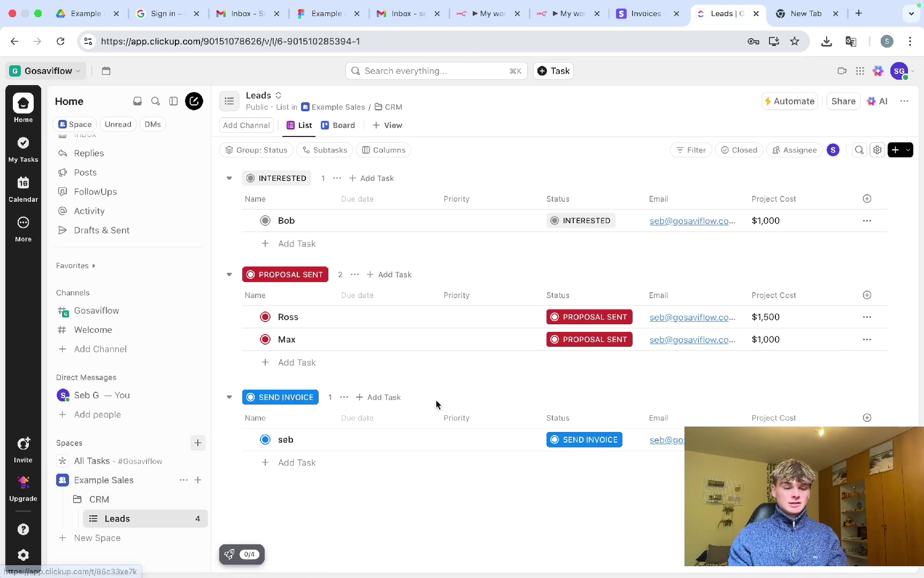Open the AI assistant button

tap(877, 101)
